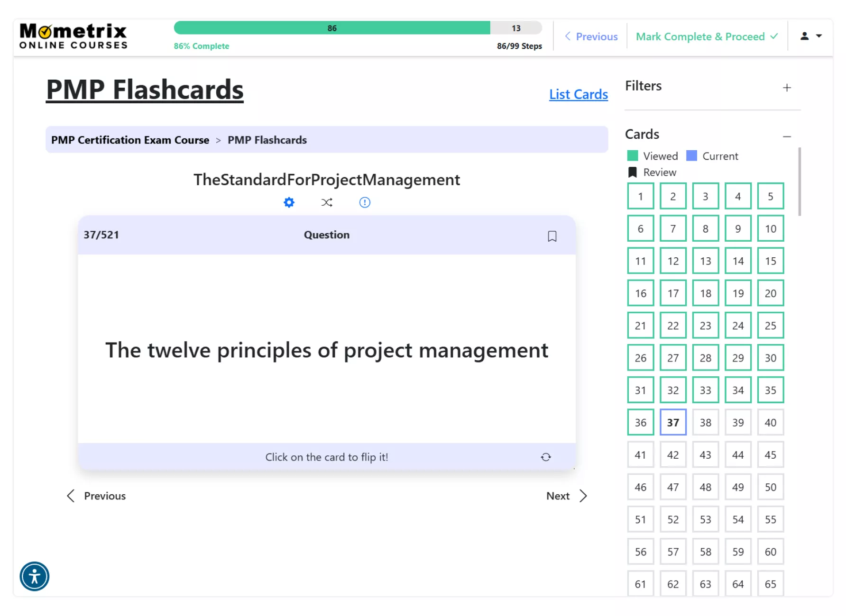
Task: Click the Mometrix Online Courses logo
Action: pos(74,36)
